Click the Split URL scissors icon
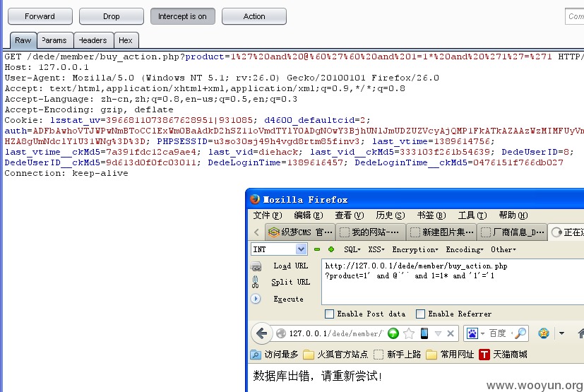Image resolution: width=584 pixels, height=392 pixels. pos(255,282)
